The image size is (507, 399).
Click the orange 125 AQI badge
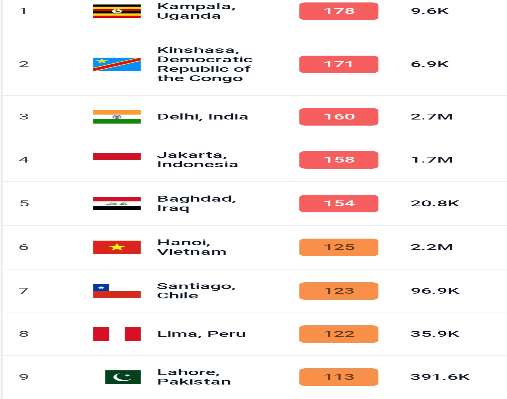(x=339, y=247)
